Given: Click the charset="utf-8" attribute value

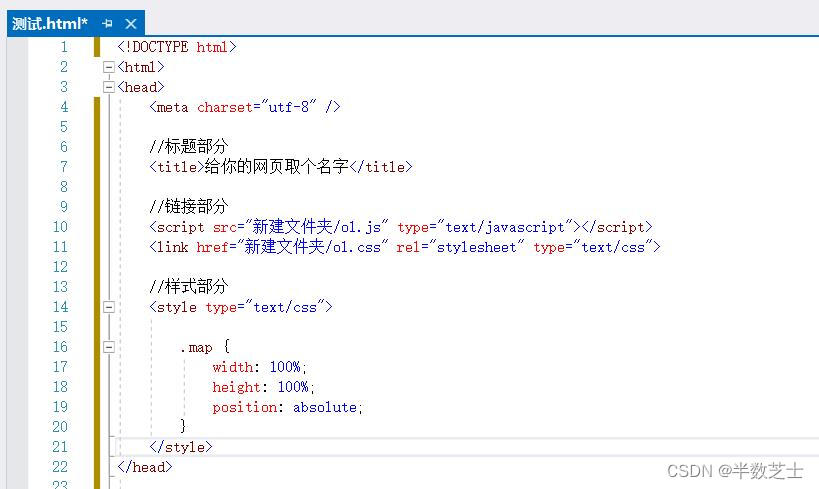Looking at the screenshot, I should [x=288, y=107].
